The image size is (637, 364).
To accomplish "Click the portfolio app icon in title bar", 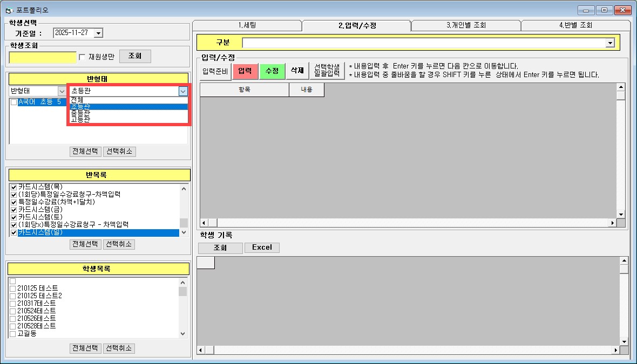I will [8, 10].
